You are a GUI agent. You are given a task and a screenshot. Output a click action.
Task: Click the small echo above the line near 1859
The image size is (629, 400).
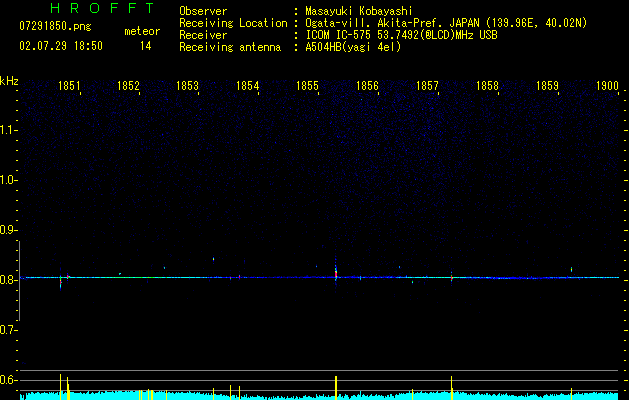pyautogui.click(x=572, y=270)
